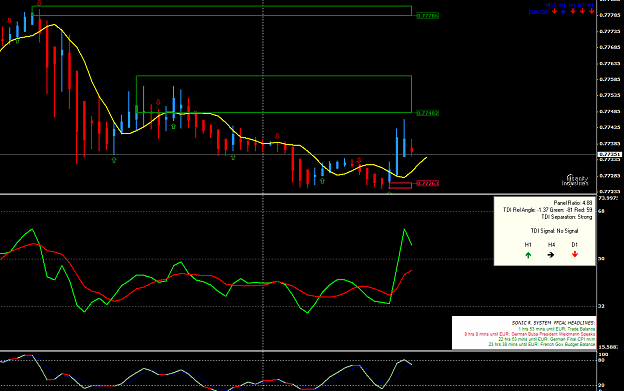Viewport: 625px width, 391px height.
Task: Click the red down arrow under top D1 header
Action: [x=582, y=11]
